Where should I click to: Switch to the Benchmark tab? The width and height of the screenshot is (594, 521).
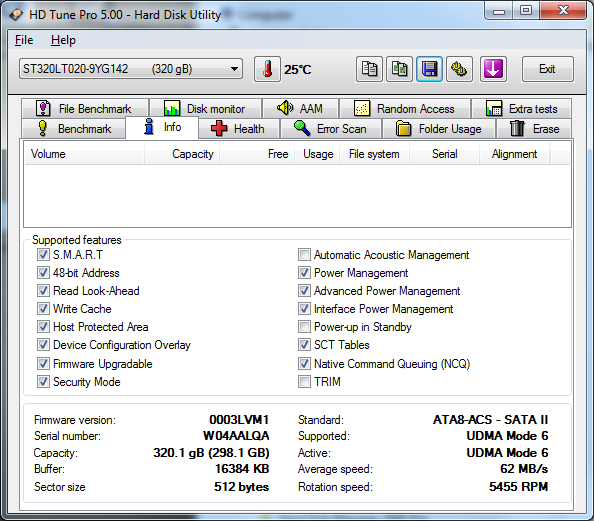(74, 128)
